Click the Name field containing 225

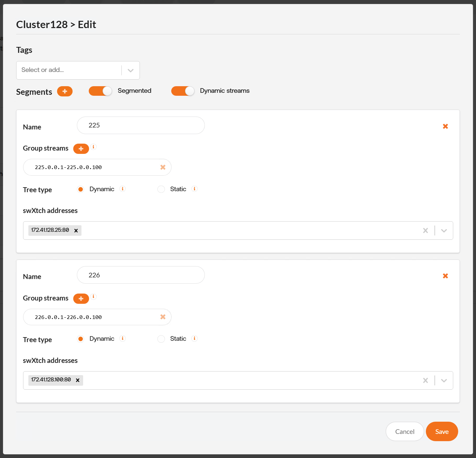click(x=141, y=125)
